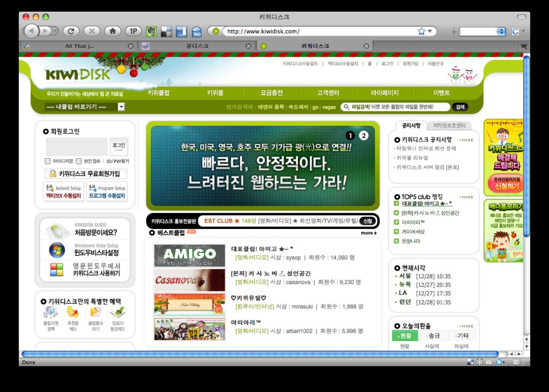549x392 pixels.
Task: Go to the browser home page
Action: [x=113, y=31]
